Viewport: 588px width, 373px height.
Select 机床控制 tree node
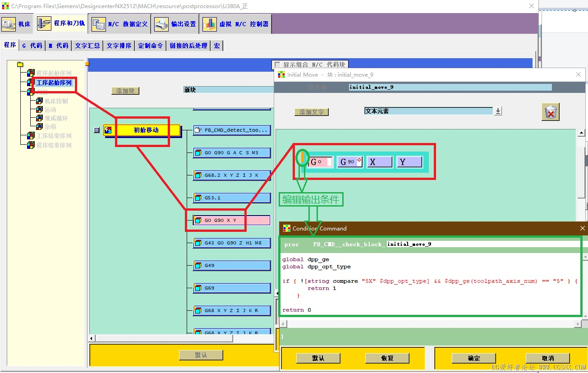point(56,101)
